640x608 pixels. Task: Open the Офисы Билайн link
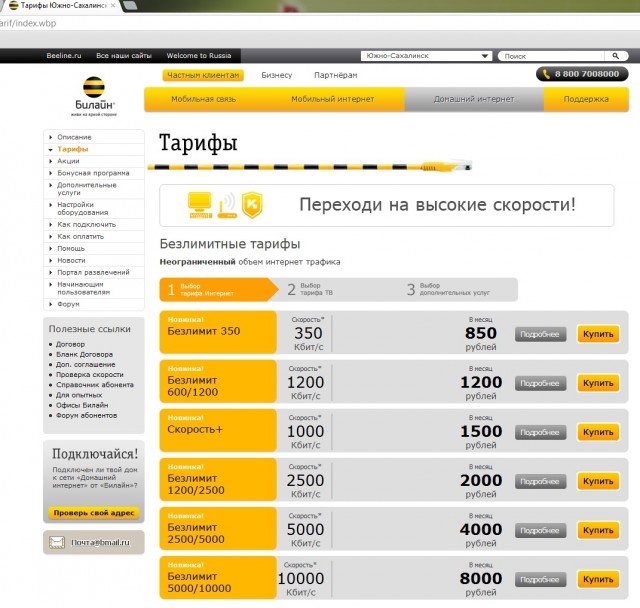(x=82, y=405)
